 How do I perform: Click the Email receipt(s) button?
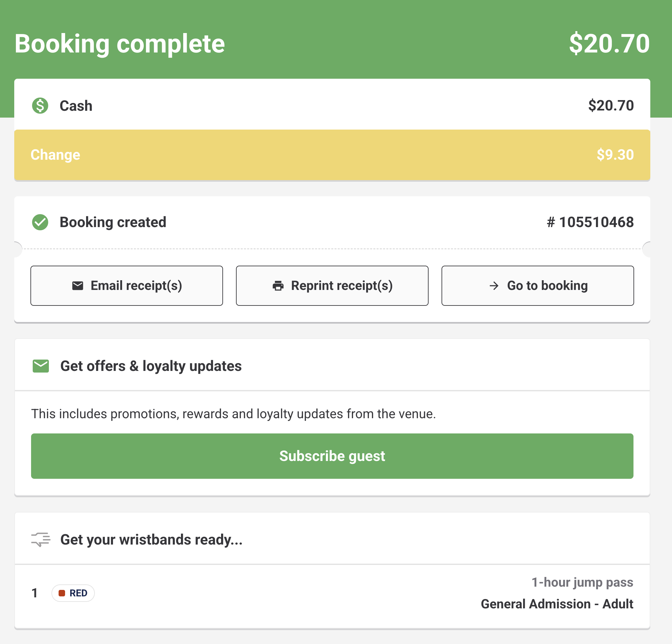(x=127, y=285)
